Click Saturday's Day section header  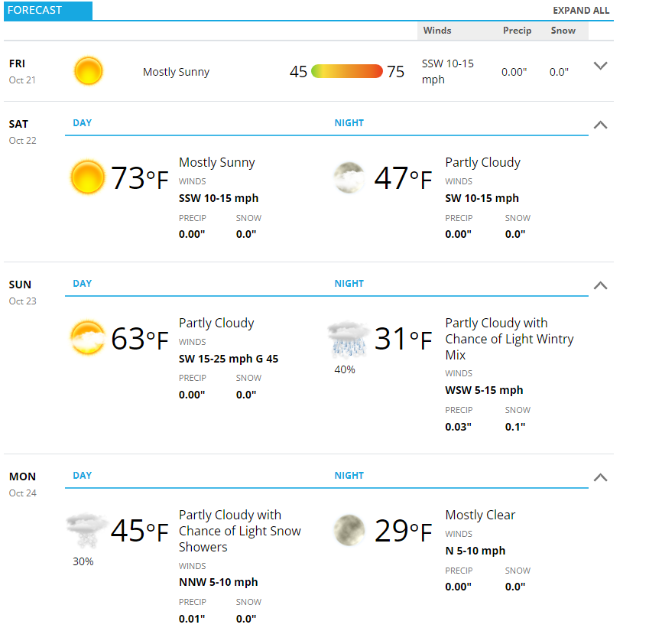coord(83,123)
